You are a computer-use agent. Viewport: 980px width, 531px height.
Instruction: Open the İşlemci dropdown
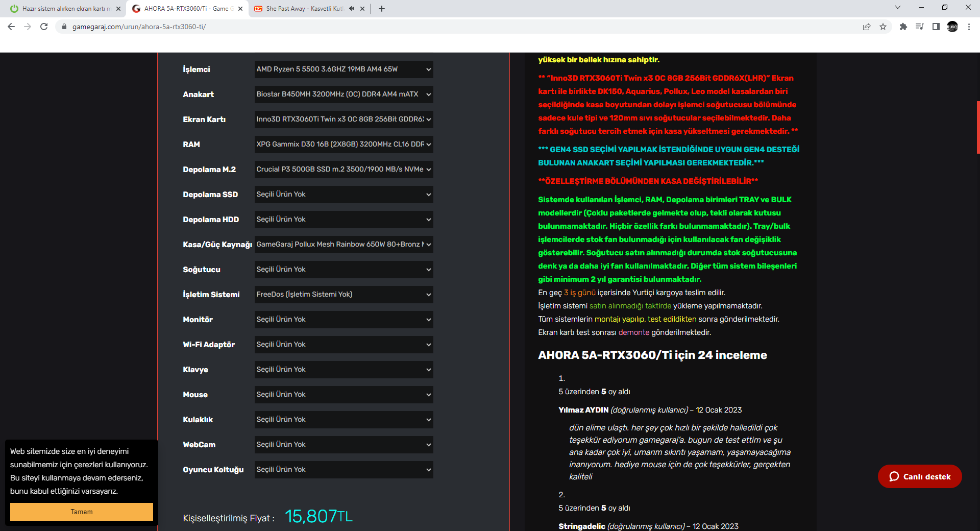344,69
